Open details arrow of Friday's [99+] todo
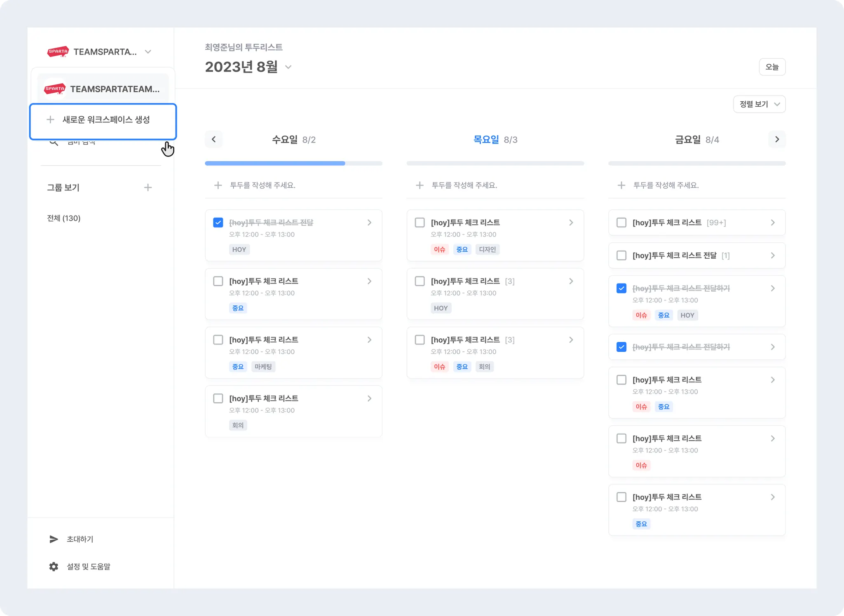Image resolution: width=844 pixels, height=616 pixels. pyautogui.click(x=773, y=223)
